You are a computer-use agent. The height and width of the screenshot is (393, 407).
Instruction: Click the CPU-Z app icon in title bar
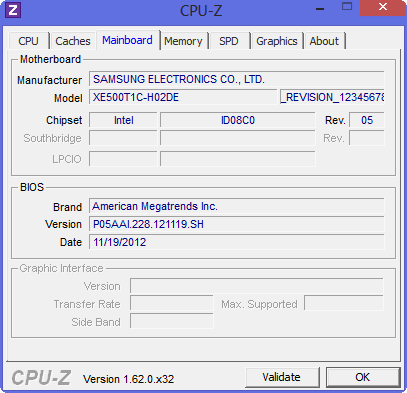[x=13, y=10]
